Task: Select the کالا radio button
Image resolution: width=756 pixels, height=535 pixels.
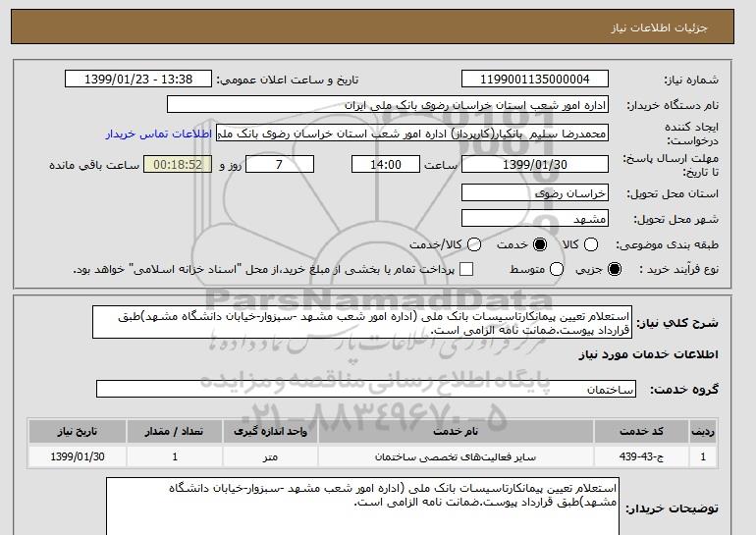Action: 591,244
